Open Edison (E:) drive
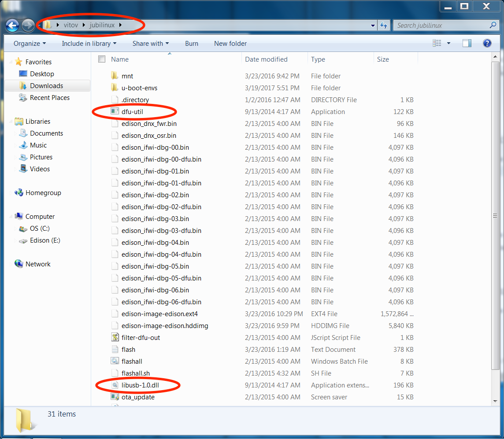 pyautogui.click(x=45, y=240)
